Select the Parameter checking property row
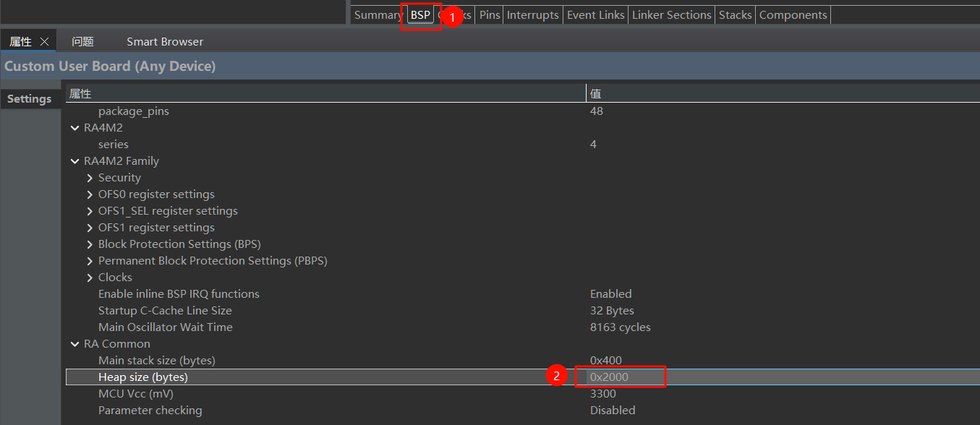Viewport: 980px width, 425px height. [523, 411]
